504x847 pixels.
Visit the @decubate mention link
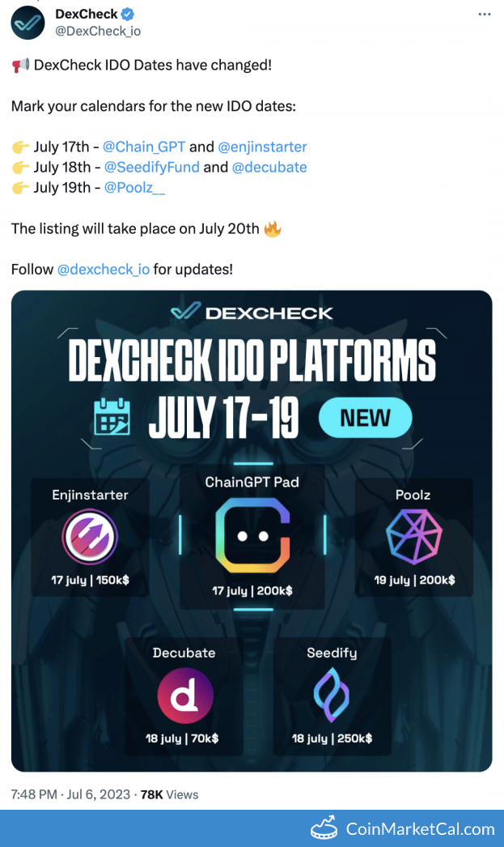click(269, 168)
